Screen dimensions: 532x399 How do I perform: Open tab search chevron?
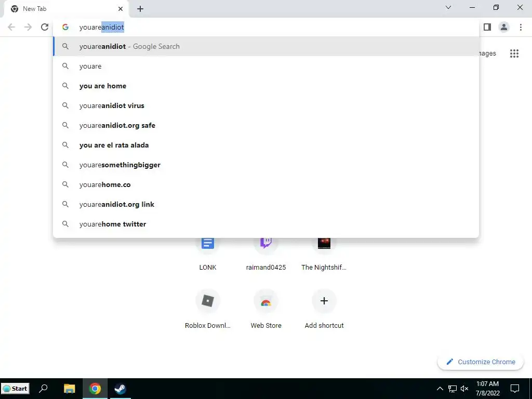448,7
